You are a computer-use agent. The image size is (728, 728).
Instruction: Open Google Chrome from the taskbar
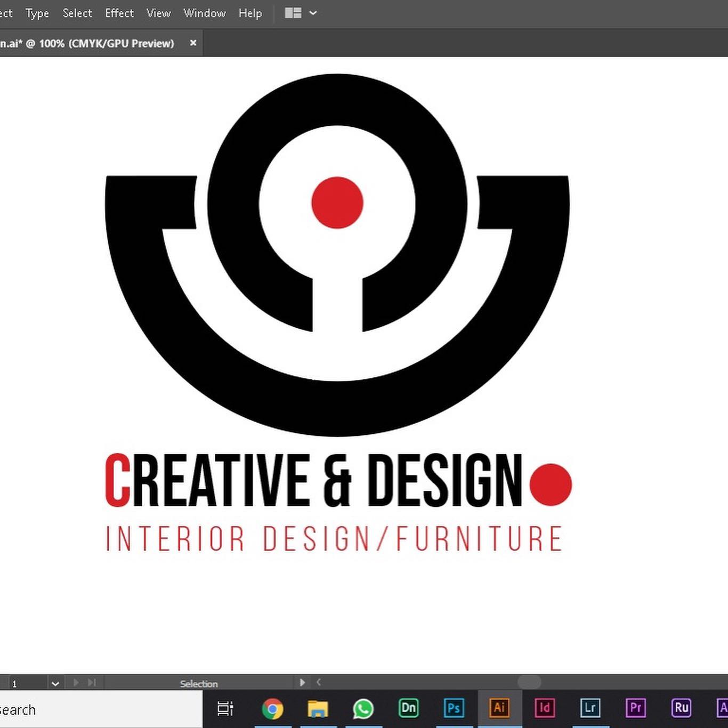(x=272, y=709)
